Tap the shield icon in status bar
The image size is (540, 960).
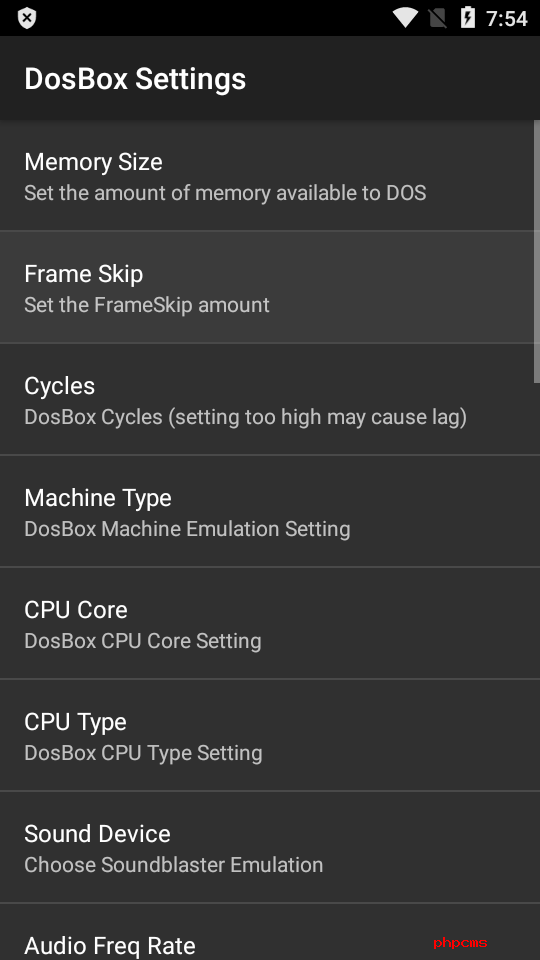26,18
